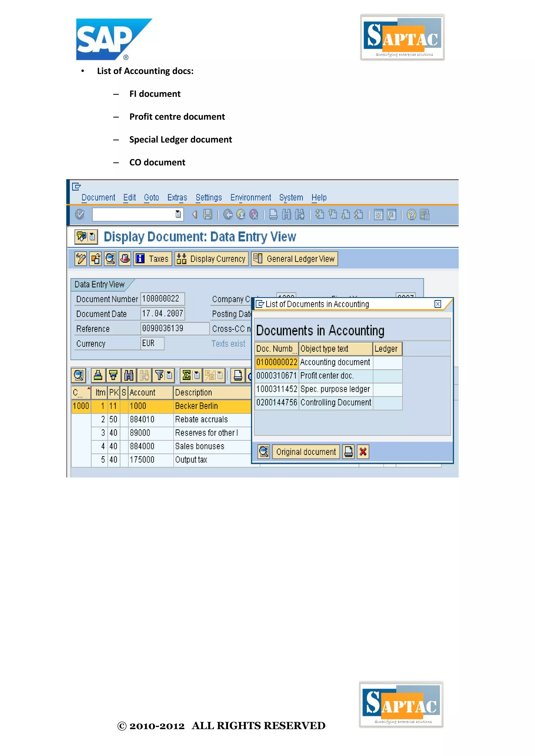The image size is (535, 756).
Task: Click the green checkmark Enter icon
Action: tap(80, 214)
